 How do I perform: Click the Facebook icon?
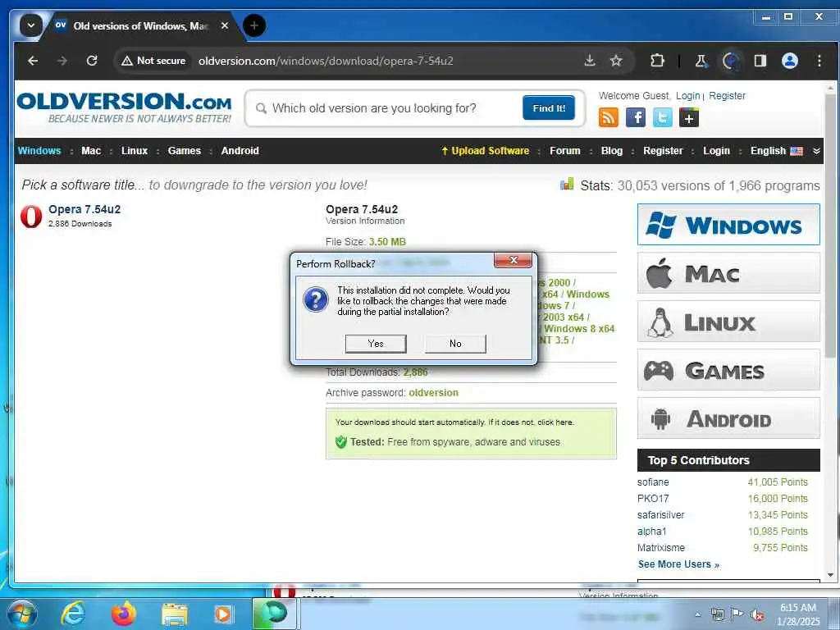click(636, 116)
